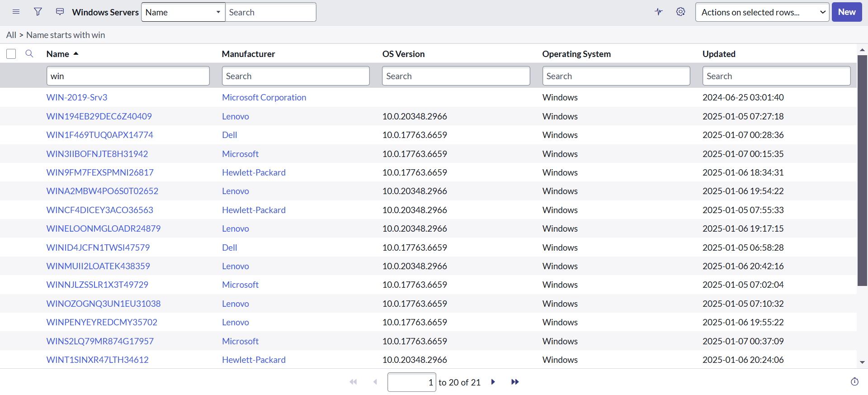868x395 pixels.
Task: Click the vertical scrollbar of the list
Action: point(862,172)
